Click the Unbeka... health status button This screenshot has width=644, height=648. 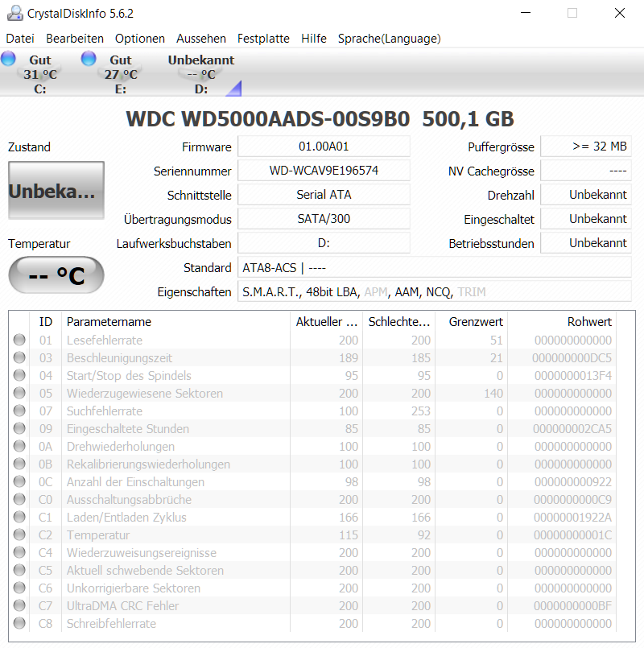[56, 190]
